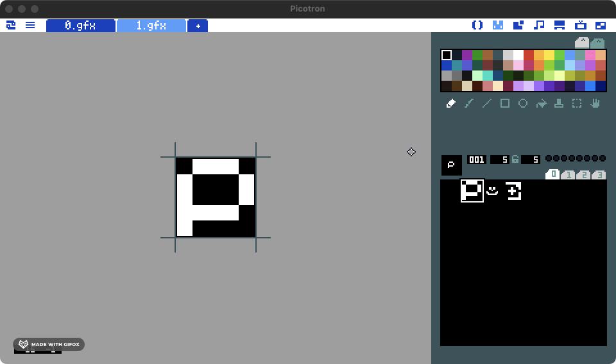This screenshot has width=616, height=364.
Task: Pick the yellow color swatch in top row
Action: [x=549, y=55]
